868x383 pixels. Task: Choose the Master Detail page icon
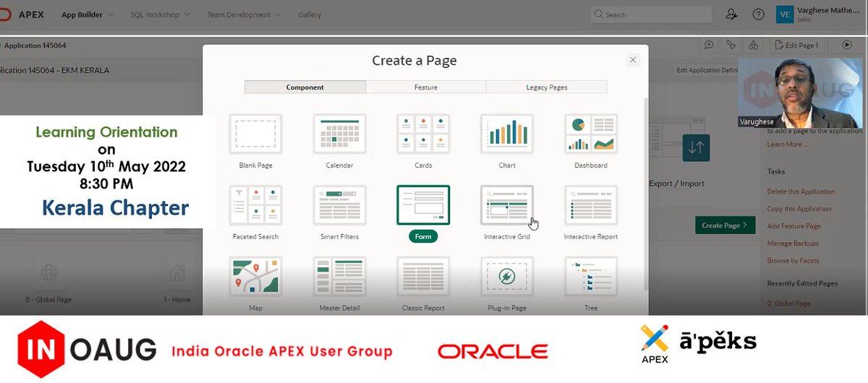(x=339, y=277)
